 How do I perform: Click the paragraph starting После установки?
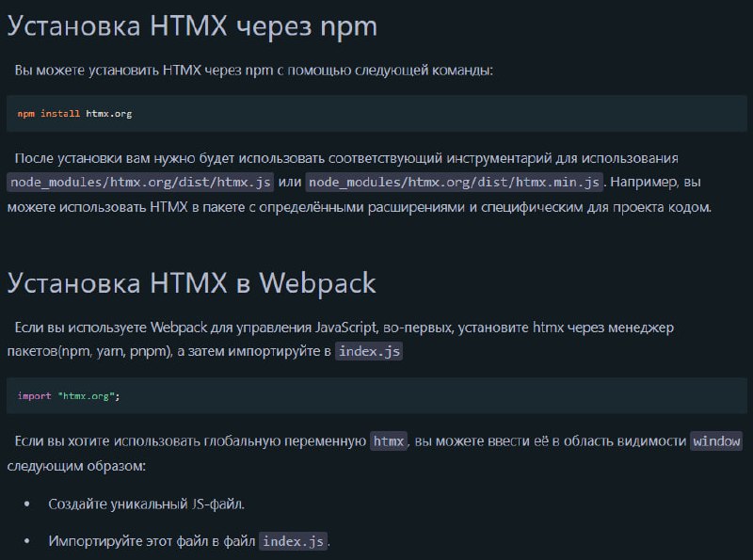click(x=360, y=183)
